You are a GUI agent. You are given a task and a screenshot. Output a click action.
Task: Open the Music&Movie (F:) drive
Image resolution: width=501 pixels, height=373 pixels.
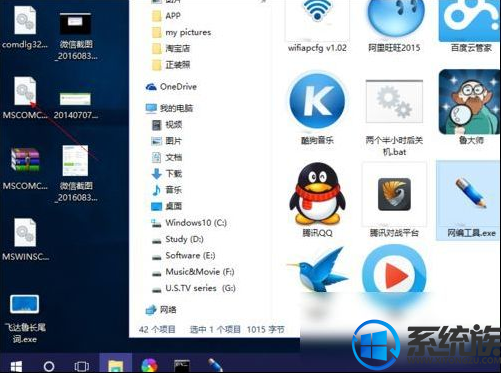193,272
